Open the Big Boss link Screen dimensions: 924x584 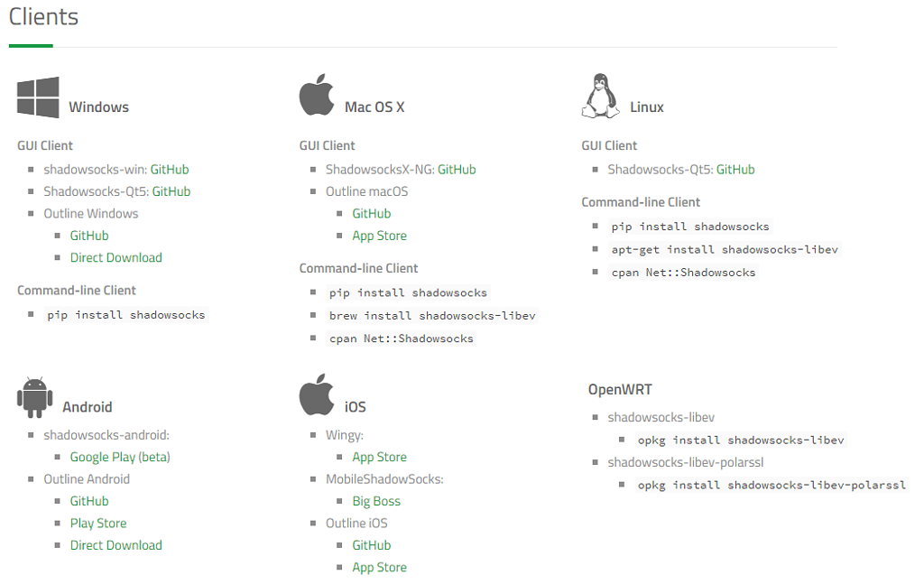click(x=376, y=501)
